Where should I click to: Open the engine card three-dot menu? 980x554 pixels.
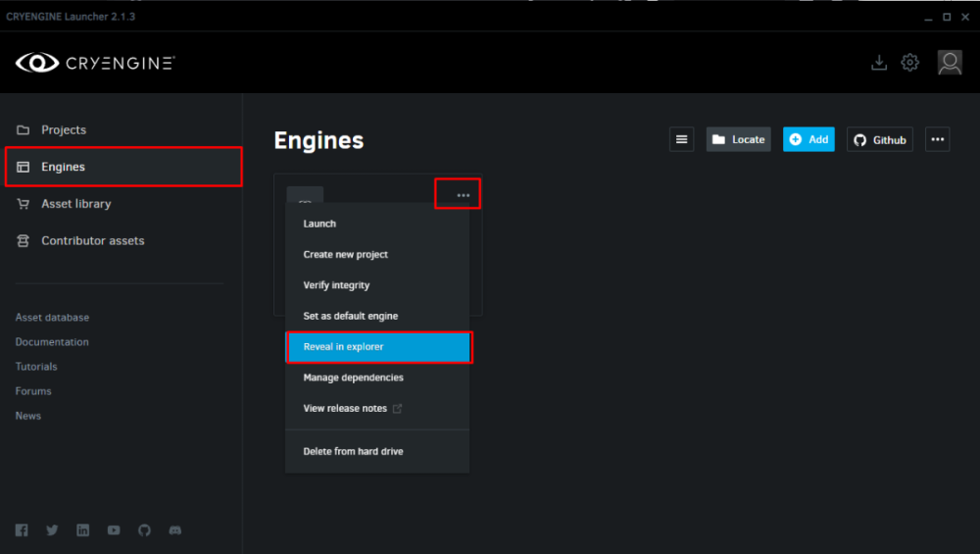point(463,195)
